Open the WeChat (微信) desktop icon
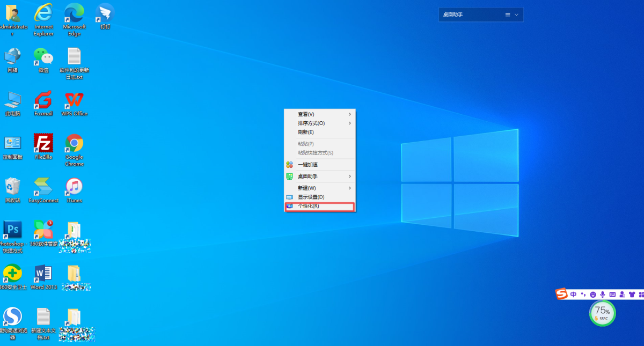This screenshot has height=346, width=644. (43, 57)
